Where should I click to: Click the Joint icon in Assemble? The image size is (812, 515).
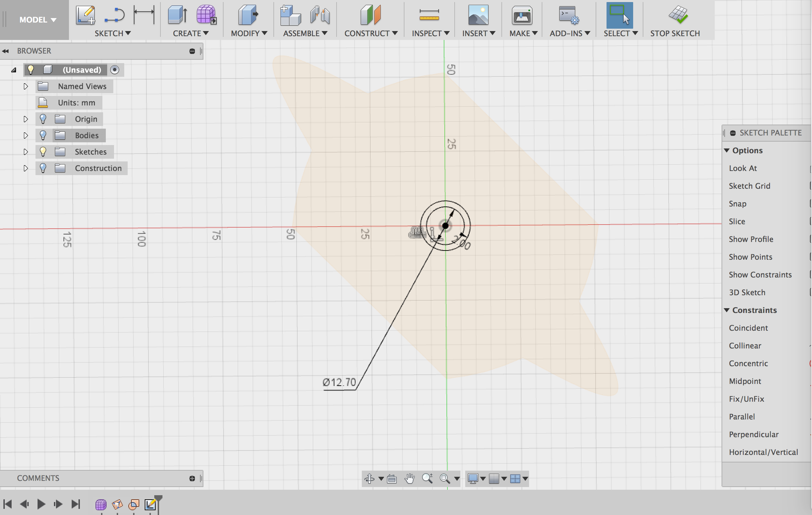click(x=320, y=15)
